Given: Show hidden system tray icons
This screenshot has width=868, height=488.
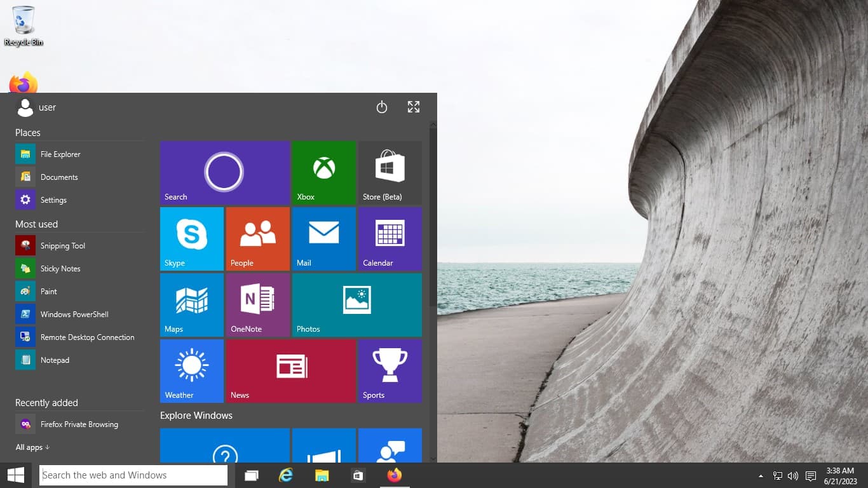Looking at the screenshot, I should (x=761, y=476).
